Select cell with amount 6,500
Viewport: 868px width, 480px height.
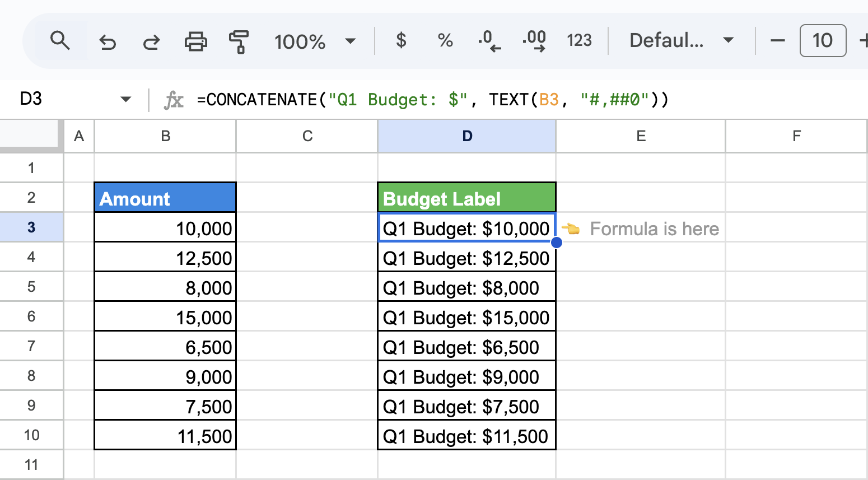[x=165, y=346]
